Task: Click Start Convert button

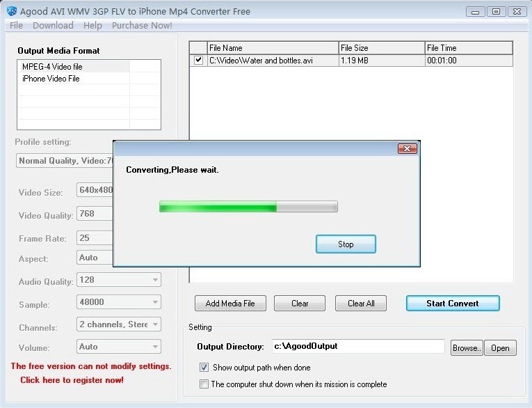Action: [x=453, y=304]
